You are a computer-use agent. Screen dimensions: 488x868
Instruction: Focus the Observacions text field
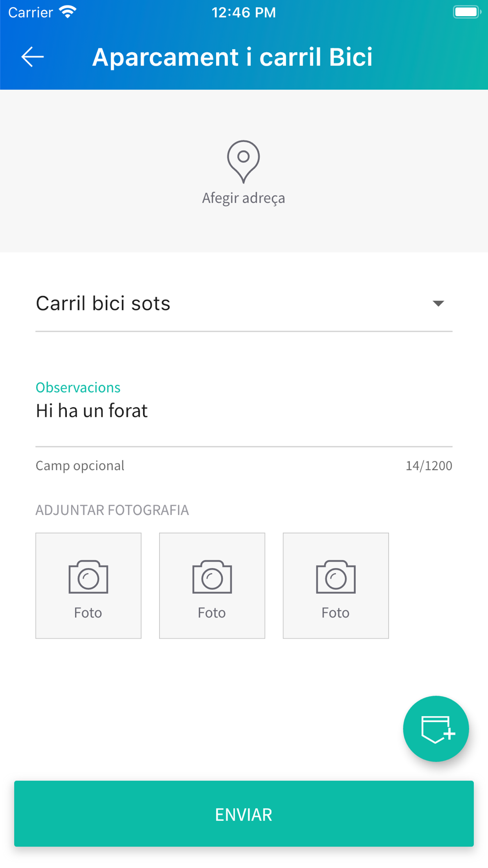(x=244, y=412)
